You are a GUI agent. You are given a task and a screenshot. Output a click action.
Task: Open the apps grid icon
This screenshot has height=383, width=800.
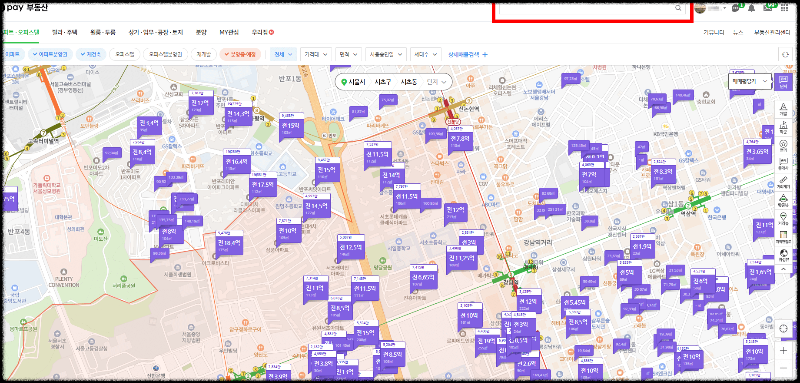pyautogui.click(x=784, y=8)
